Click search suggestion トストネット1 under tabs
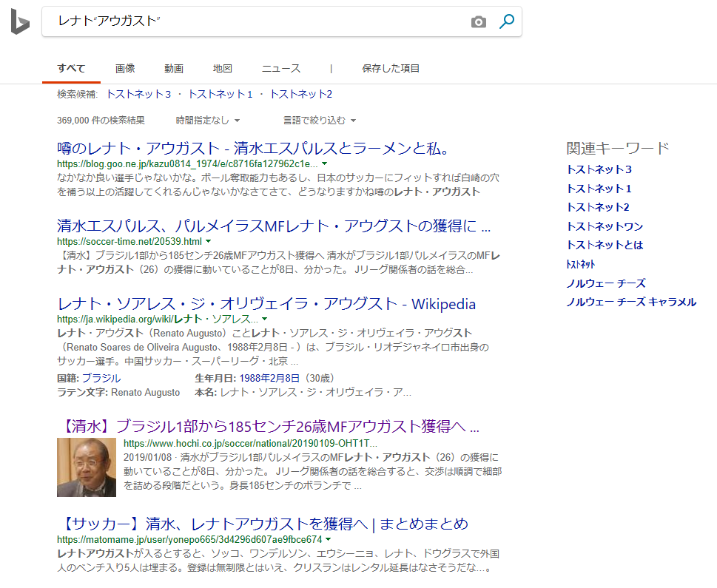The height and width of the screenshot is (588, 717). pyautogui.click(x=221, y=94)
